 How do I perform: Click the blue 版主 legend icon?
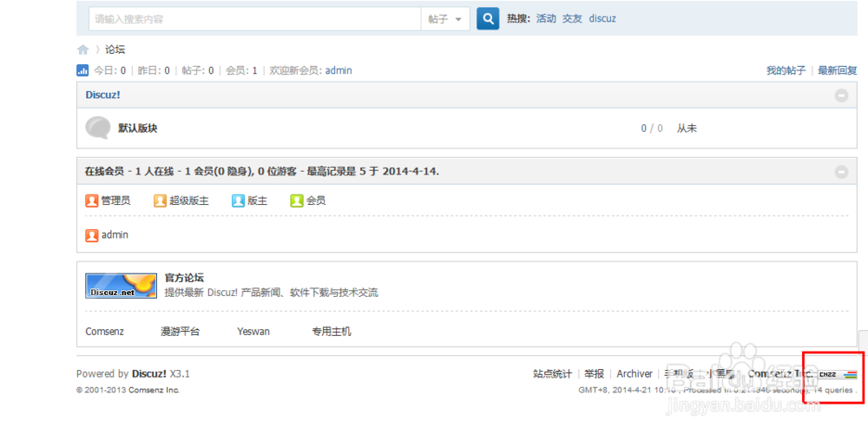pos(238,201)
